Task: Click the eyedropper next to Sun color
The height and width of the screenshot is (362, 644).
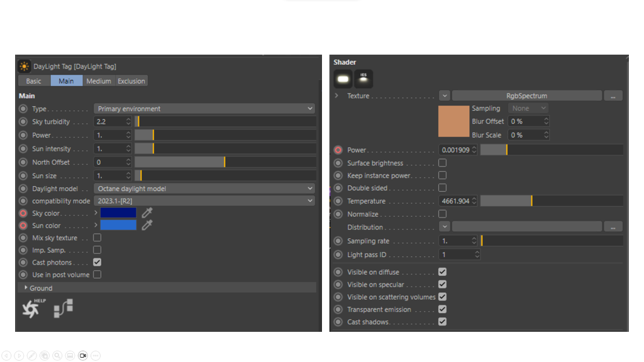Action: 147,225
